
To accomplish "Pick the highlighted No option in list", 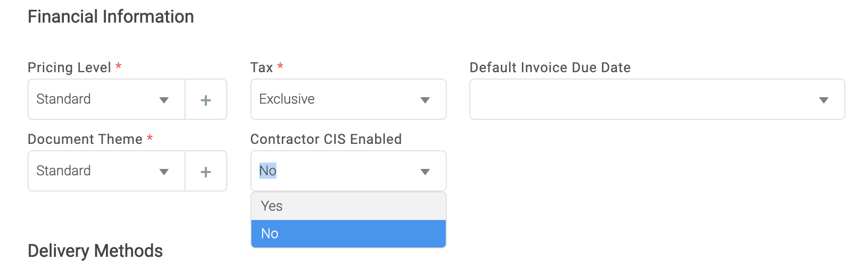I will (x=270, y=234).
